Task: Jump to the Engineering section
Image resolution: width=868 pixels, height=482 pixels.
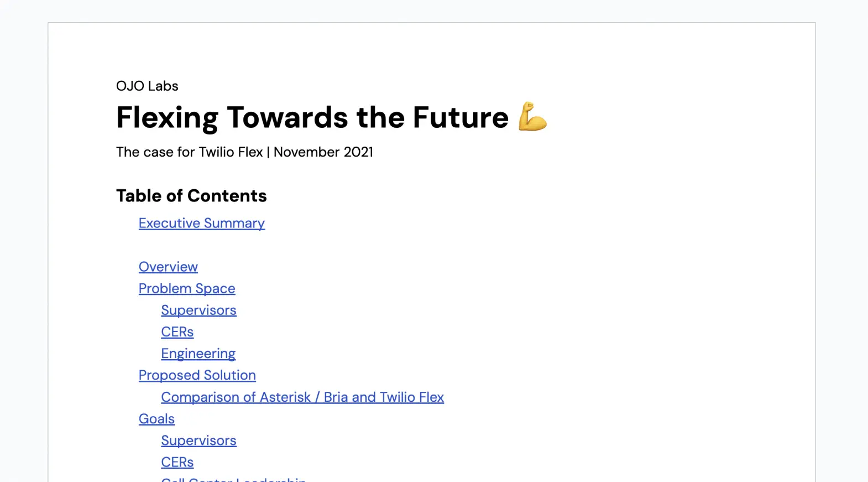Action: [198, 354]
